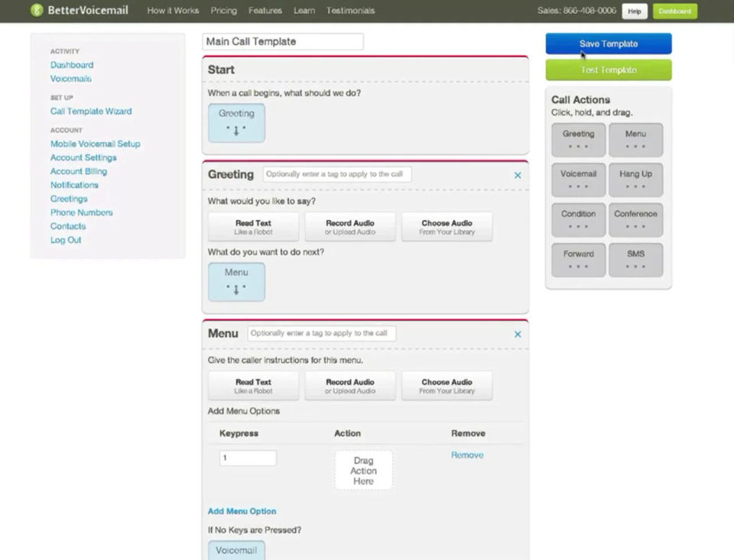Close the Menu section with the X
734x560 pixels.
(518, 334)
